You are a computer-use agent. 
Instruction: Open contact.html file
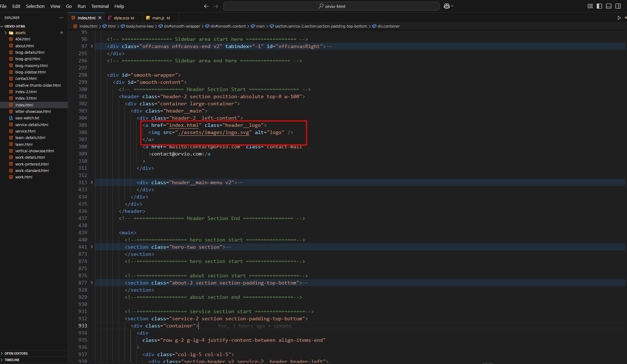coord(26,78)
